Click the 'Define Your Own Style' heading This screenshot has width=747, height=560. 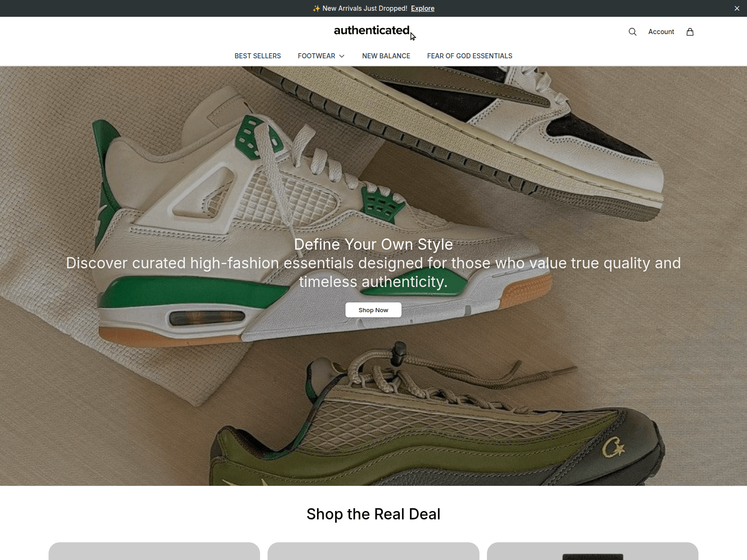point(373,244)
